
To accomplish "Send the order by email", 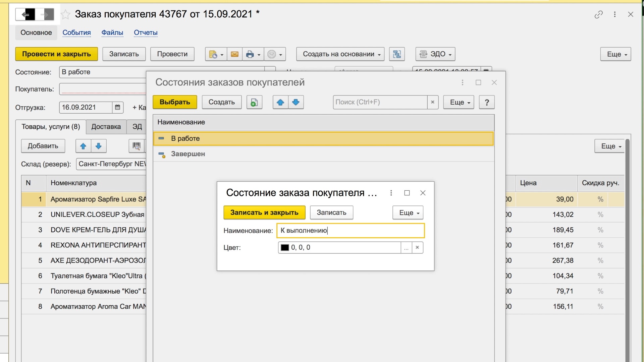I will [x=234, y=54].
